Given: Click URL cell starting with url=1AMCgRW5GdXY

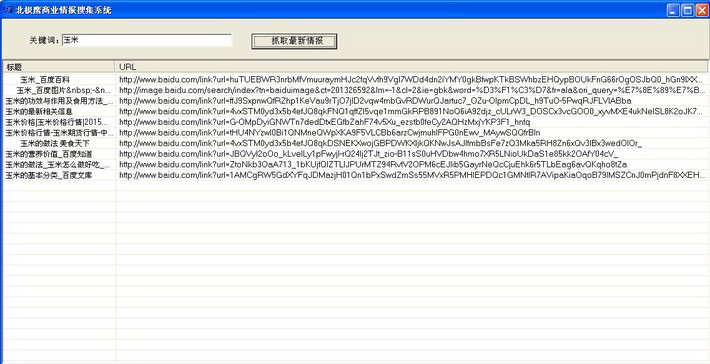Looking at the screenshot, I should coord(412,175).
